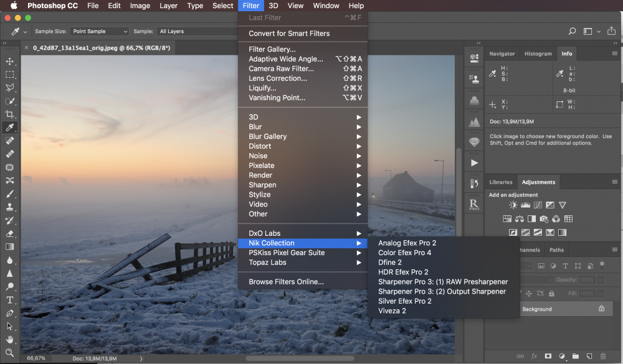
Task: Switch to the Paths tab
Action: [556, 250]
